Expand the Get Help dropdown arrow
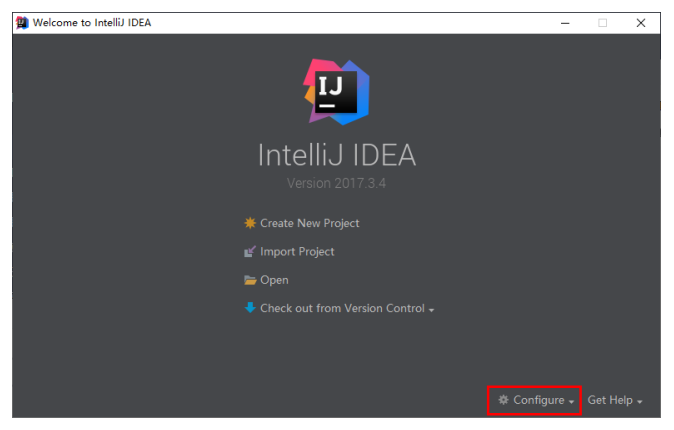Image resolution: width=674 pixels, height=430 pixels. [640, 402]
